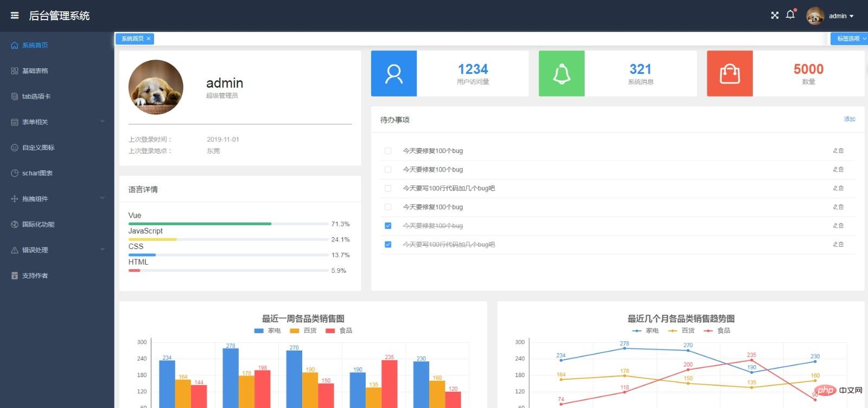Open the admin user dropdown menu

[x=841, y=16]
